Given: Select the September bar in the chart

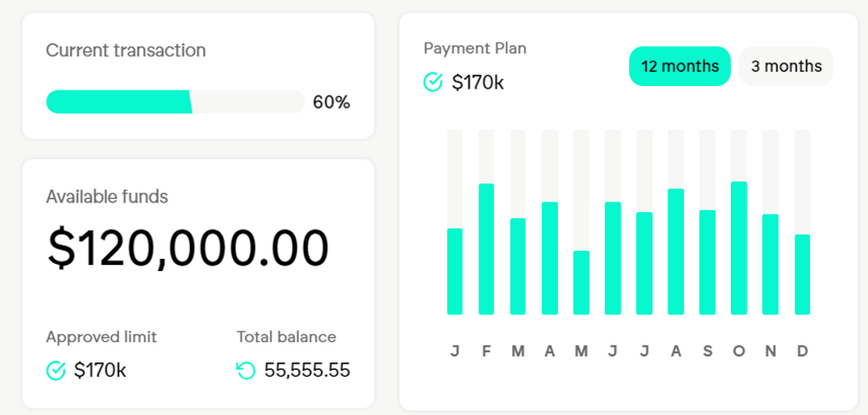Looking at the screenshot, I should coord(707,262).
